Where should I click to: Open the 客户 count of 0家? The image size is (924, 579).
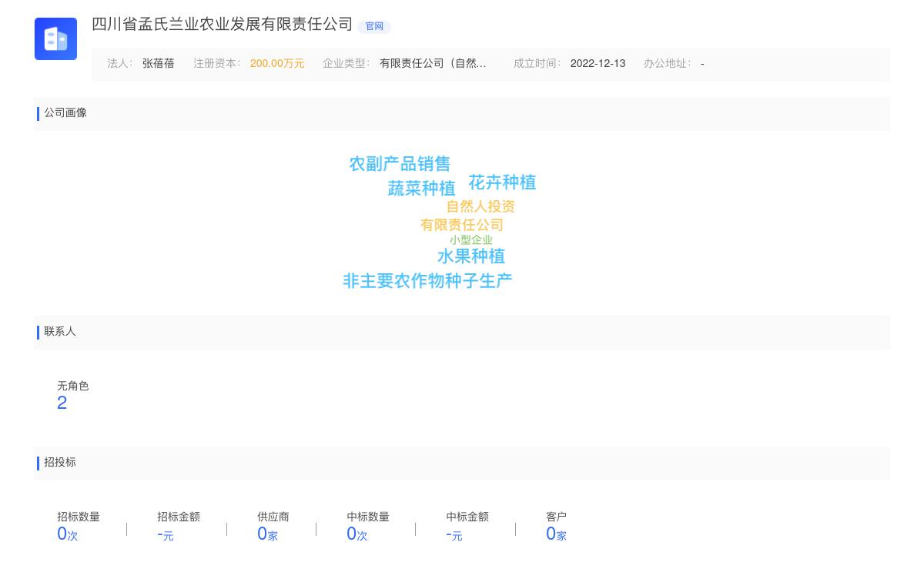tap(555, 534)
